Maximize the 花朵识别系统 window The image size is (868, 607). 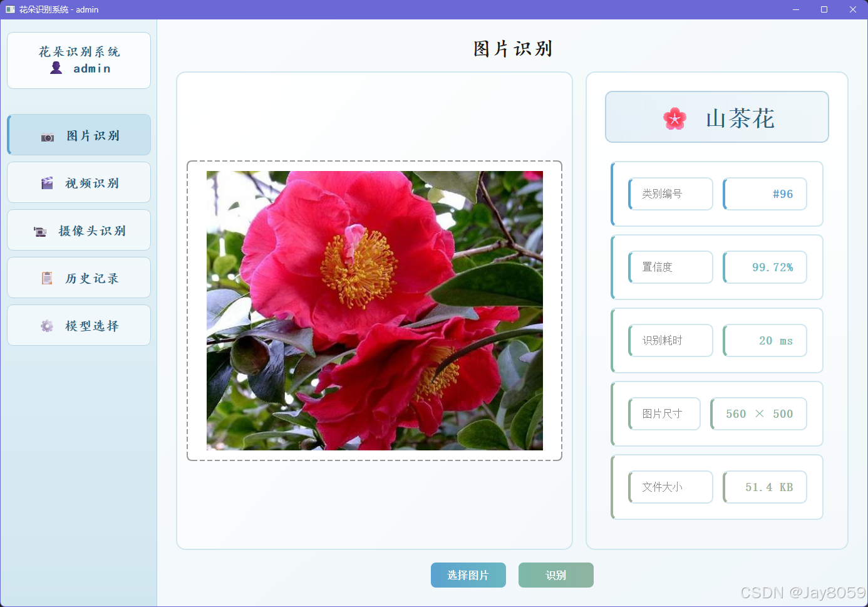pyautogui.click(x=824, y=9)
